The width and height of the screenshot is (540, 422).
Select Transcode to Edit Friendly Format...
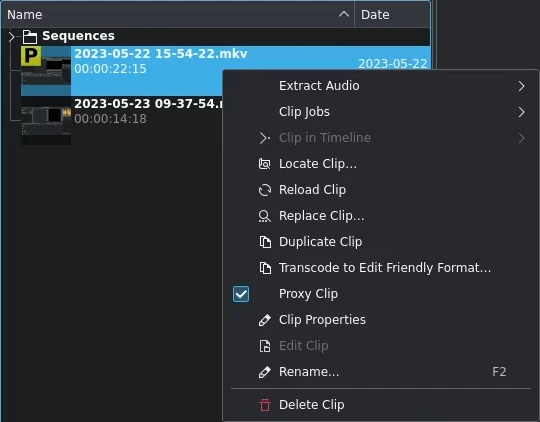click(x=381, y=268)
